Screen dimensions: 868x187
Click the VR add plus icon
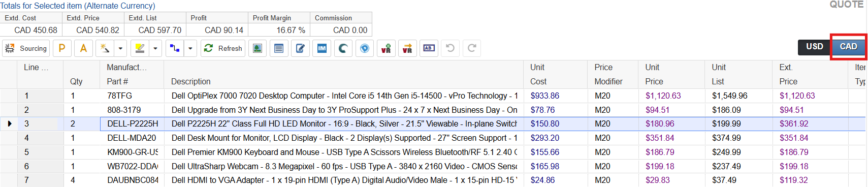point(386,48)
